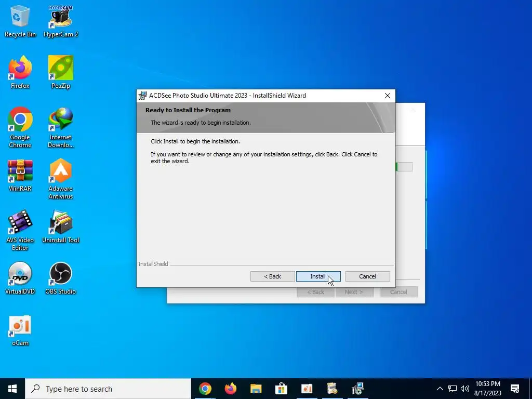Switch to the InstallShield setup taskbar item

click(x=357, y=389)
